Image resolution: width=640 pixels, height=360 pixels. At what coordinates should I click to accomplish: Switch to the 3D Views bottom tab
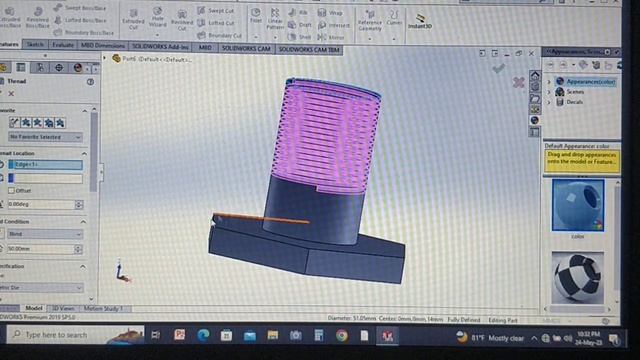coord(63,309)
